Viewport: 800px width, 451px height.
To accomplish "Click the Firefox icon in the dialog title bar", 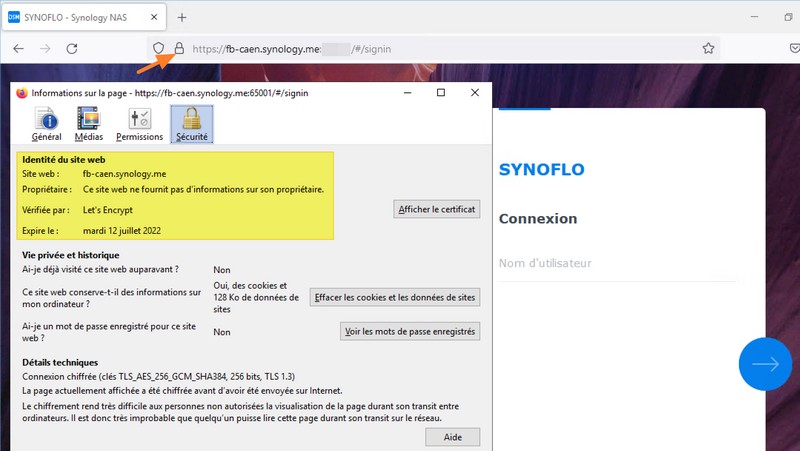I will [x=22, y=93].
